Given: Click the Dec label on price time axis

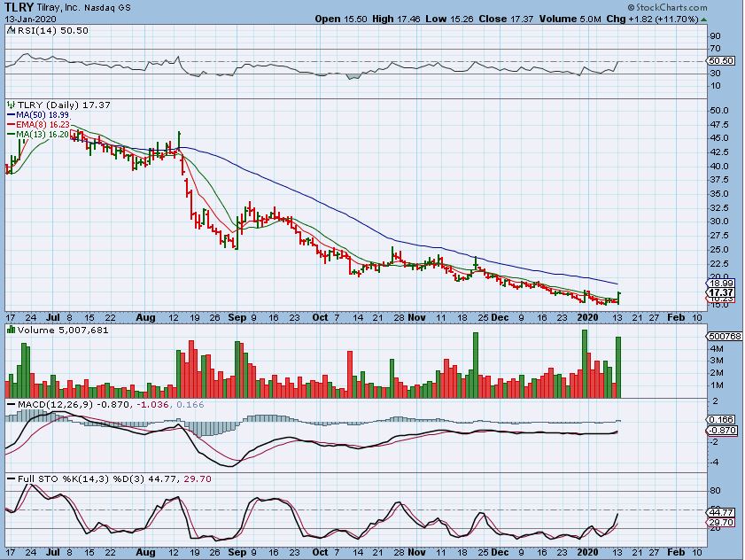Looking at the screenshot, I should point(500,317).
